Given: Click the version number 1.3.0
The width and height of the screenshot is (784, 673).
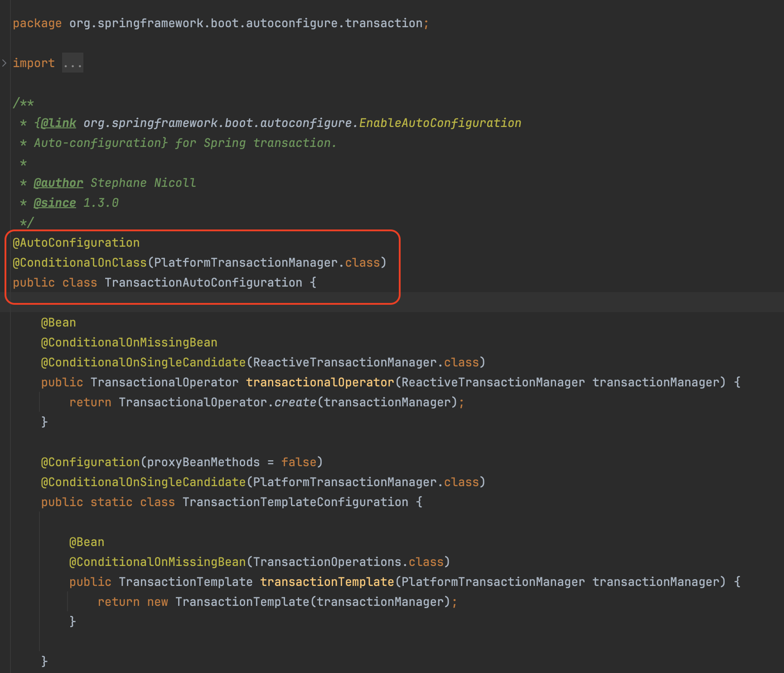Looking at the screenshot, I should pos(101,203).
